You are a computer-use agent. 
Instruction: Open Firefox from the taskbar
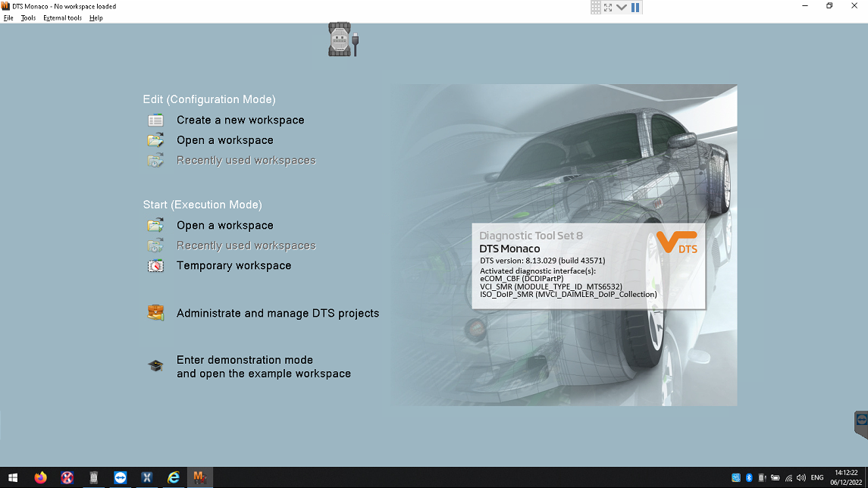41,477
